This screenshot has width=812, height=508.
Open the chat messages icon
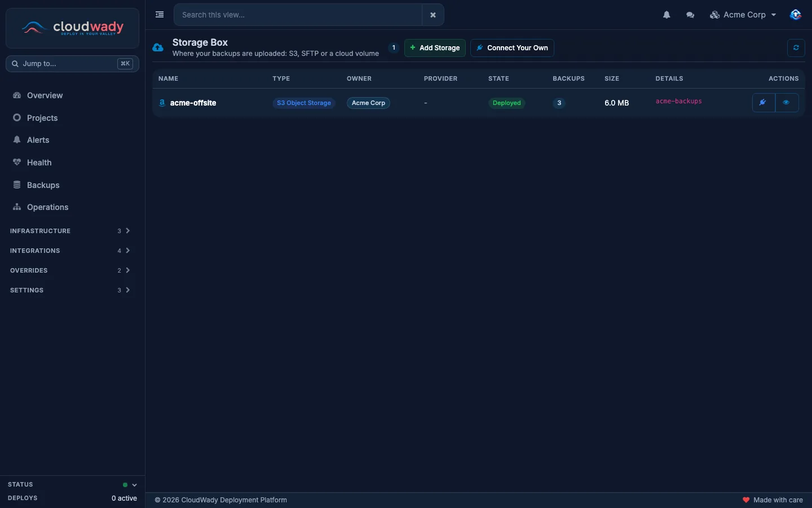click(690, 15)
